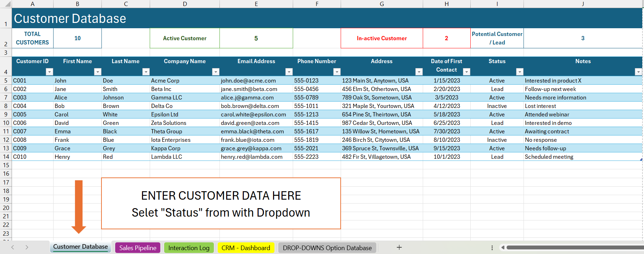Viewport: 644px width, 254px height.
Task: Open the Phone Number filter dropdown
Action: [x=337, y=72]
